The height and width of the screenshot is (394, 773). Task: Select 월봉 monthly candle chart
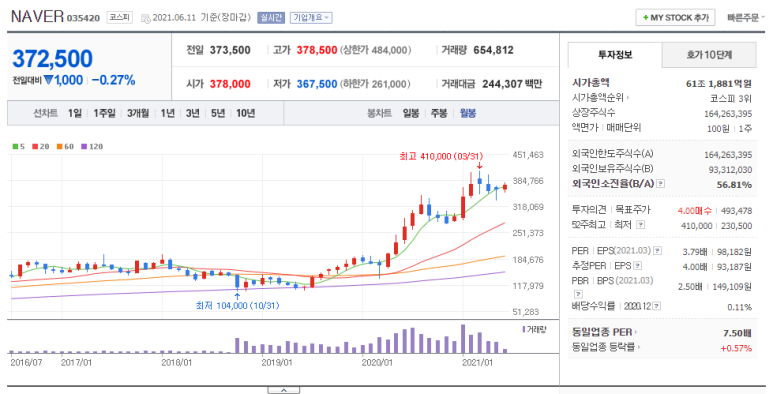pyautogui.click(x=468, y=113)
